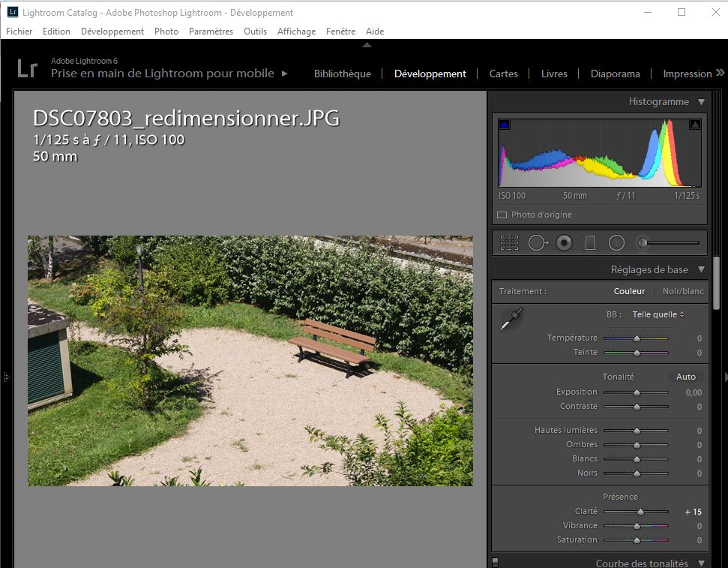Click the Exposition value field 0,00
The height and width of the screenshot is (568, 728).
click(x=694, y=392)
